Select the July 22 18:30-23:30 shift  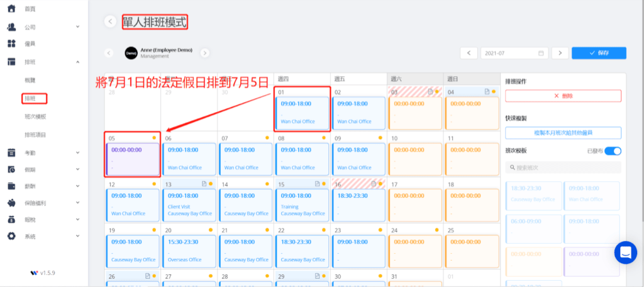pyautogui.click(x=303, y=251)
